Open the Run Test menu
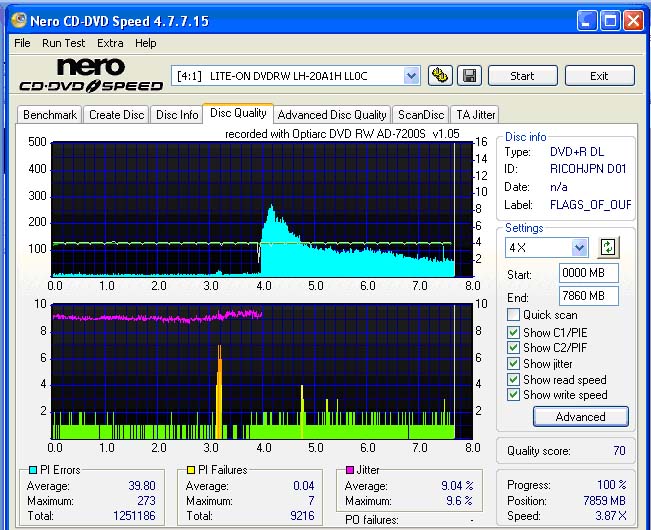651x530 pixels. [63, 43]
